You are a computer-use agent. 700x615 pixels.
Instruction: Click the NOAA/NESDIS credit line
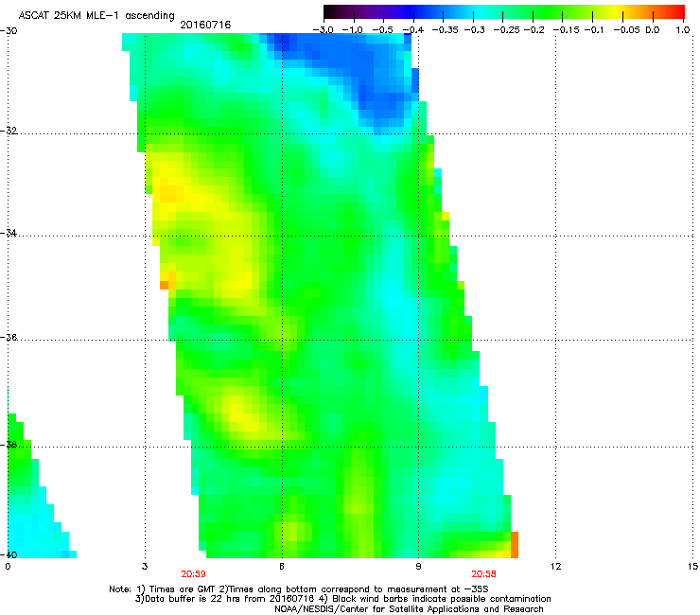[409, 608]
